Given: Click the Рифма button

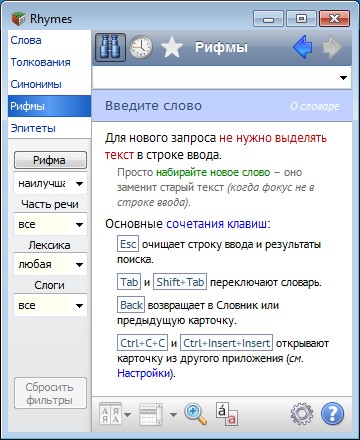Looking at the screenshot, I should tap(50, 160).
